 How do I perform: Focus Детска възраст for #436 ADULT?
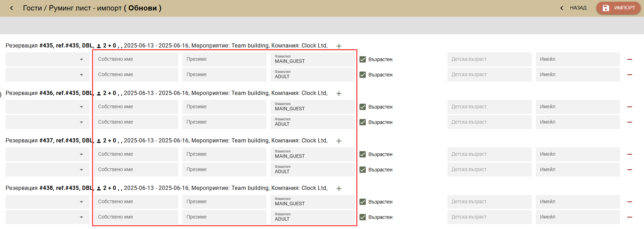tap(490, 122)
